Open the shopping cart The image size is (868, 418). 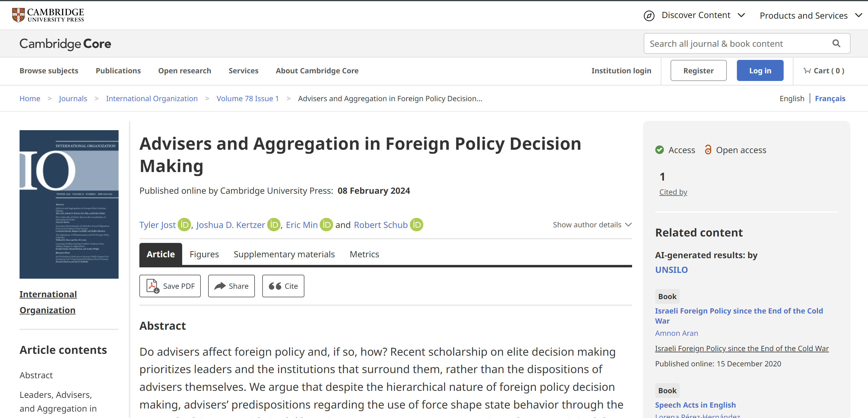(x=823, y=71)
